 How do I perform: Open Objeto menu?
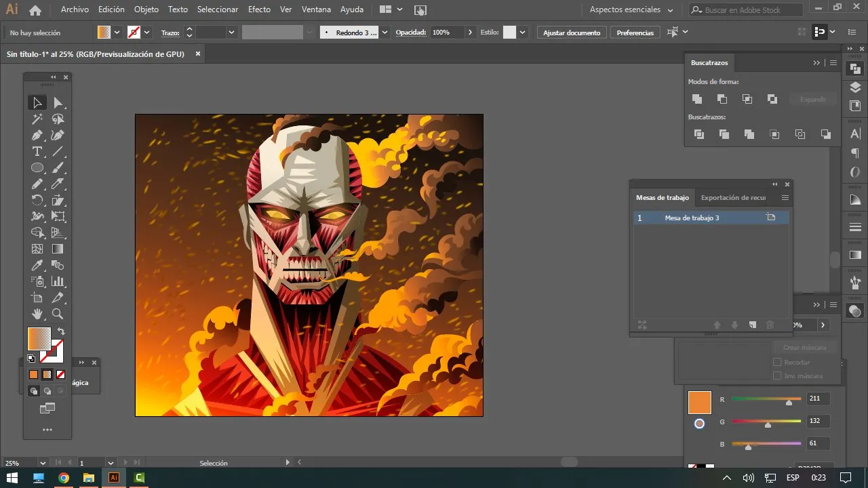click(146, 9)
